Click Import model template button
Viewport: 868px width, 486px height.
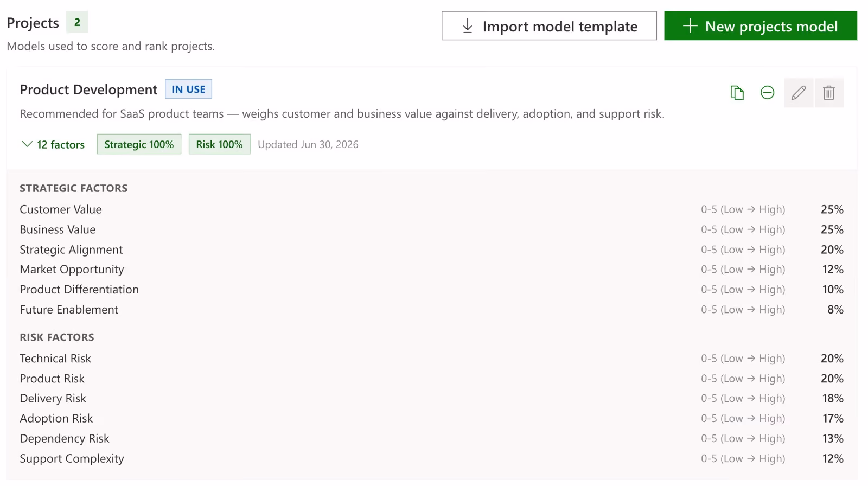pos(549,26)
